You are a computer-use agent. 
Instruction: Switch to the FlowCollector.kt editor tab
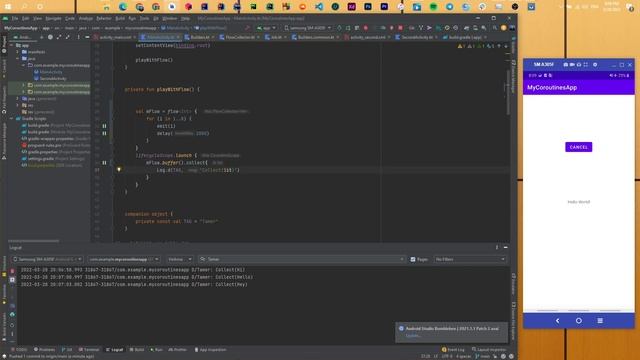(x=240, y=37)
